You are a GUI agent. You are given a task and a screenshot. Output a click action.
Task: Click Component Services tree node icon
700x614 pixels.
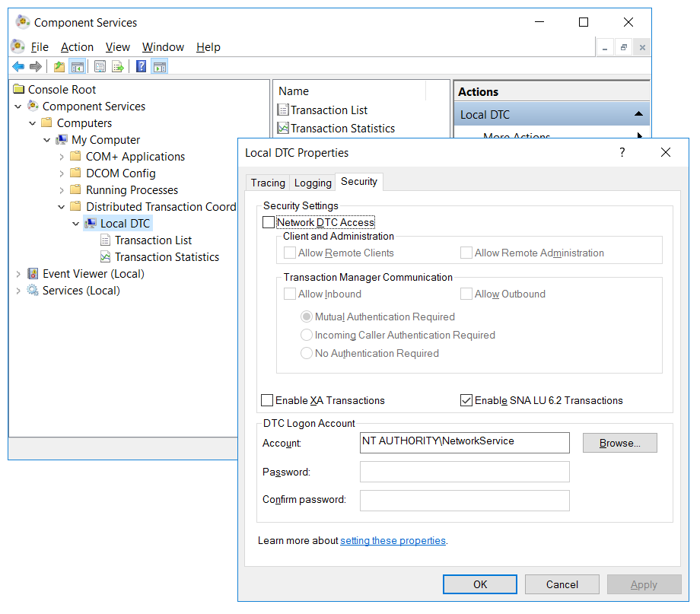click(x=33, y=106)
